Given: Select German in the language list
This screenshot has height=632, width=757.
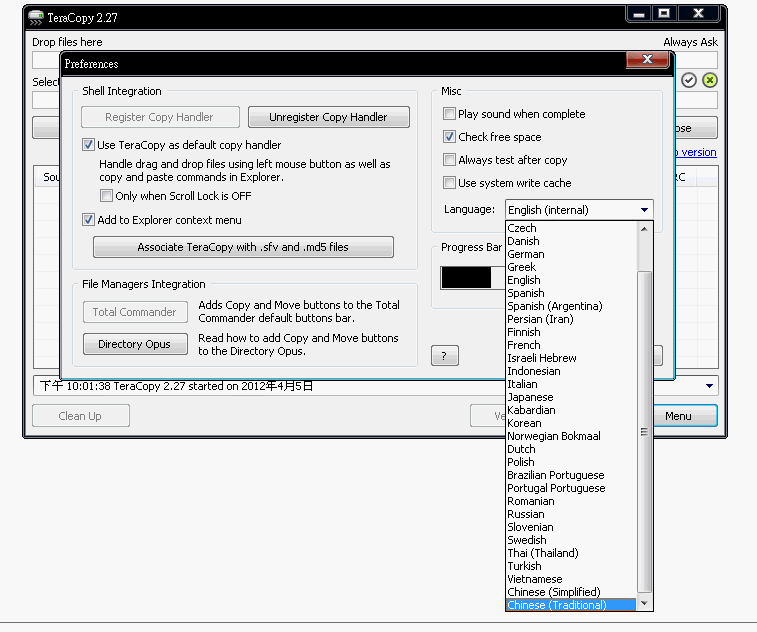Looking at the screenshot, I should click(x=571, y=254).
